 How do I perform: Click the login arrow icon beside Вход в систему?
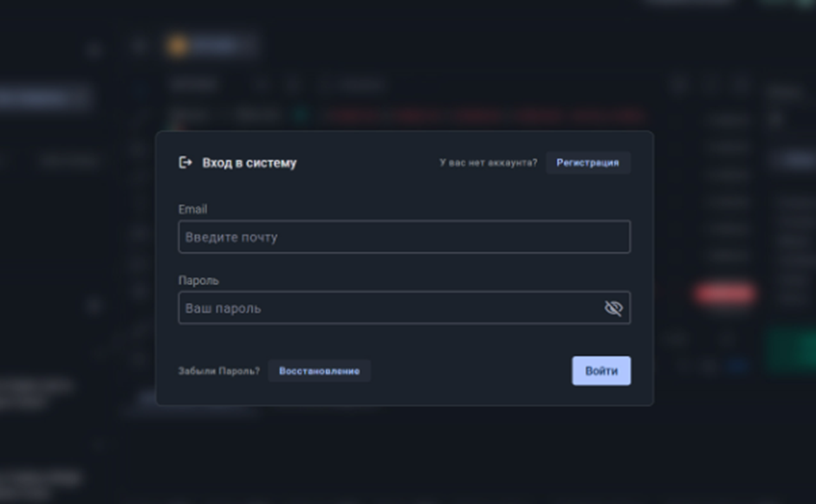click(x=185, y=162)
